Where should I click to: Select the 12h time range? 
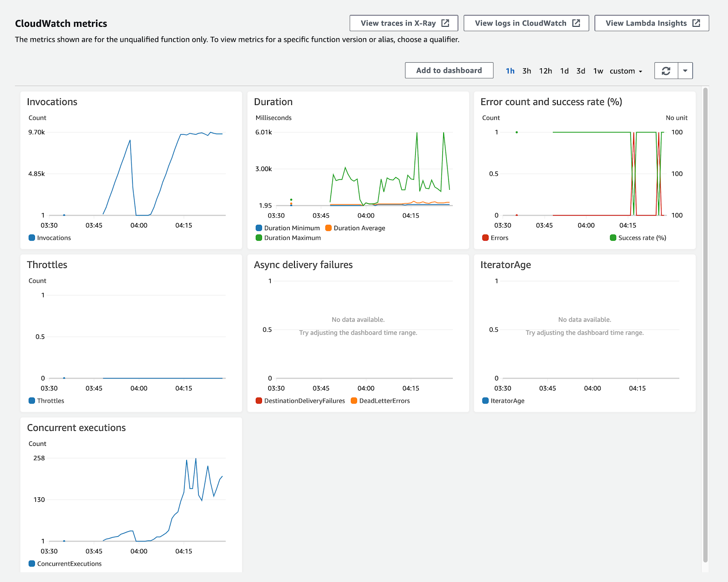tap(546, 71)
